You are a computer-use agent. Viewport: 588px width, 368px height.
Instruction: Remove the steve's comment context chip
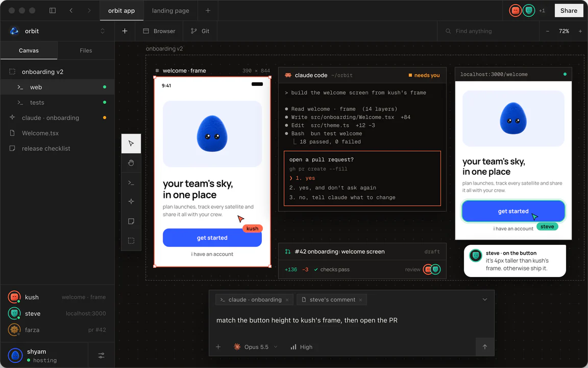360,300
